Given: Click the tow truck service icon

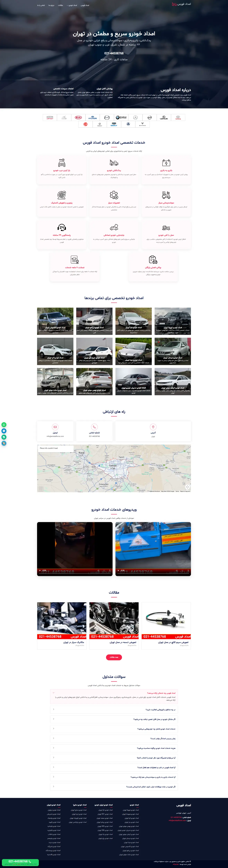Looking at the screenshot, I should click(x=114, y=163).
